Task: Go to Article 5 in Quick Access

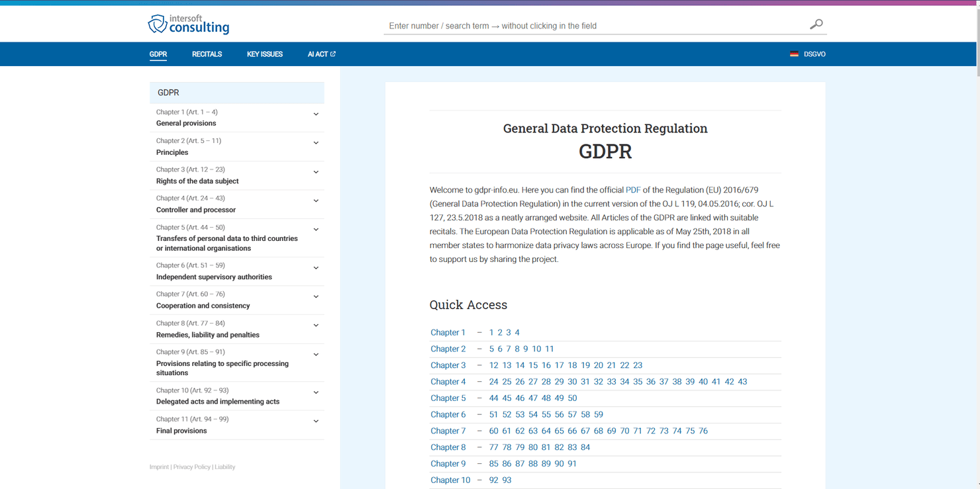Action: tap(492, 349)
